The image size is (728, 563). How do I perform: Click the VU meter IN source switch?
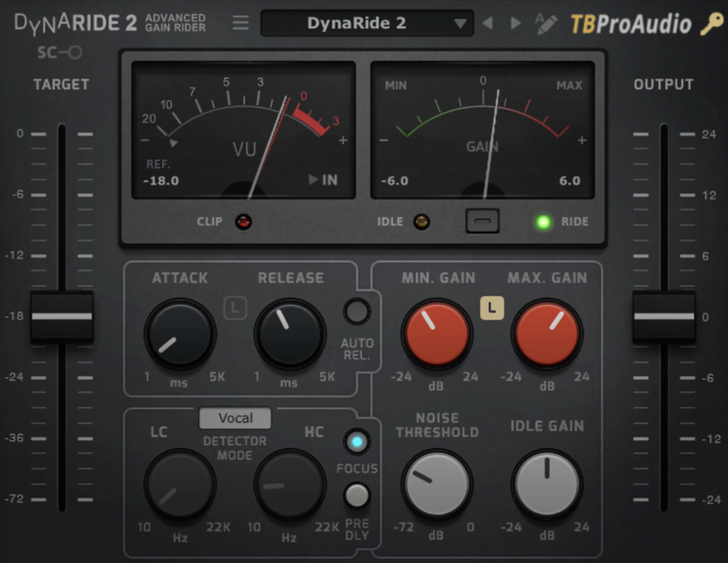[323, 180]
